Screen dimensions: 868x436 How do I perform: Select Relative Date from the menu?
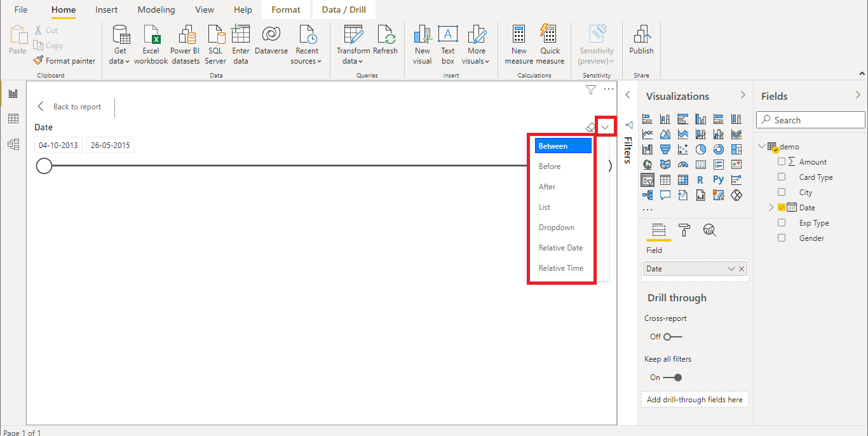562,247
